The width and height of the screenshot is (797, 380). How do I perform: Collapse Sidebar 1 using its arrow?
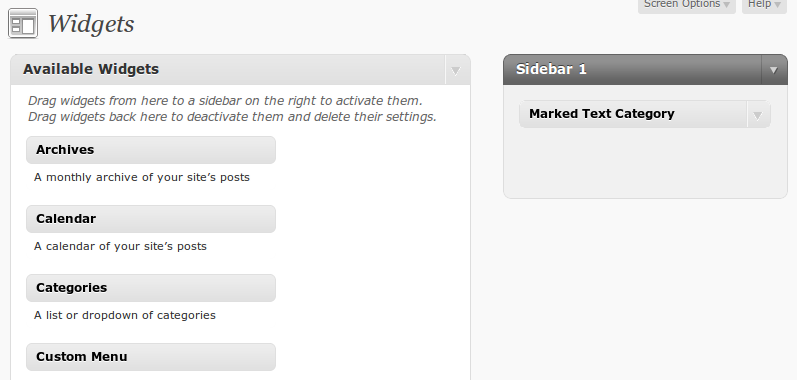pos(774,70)
